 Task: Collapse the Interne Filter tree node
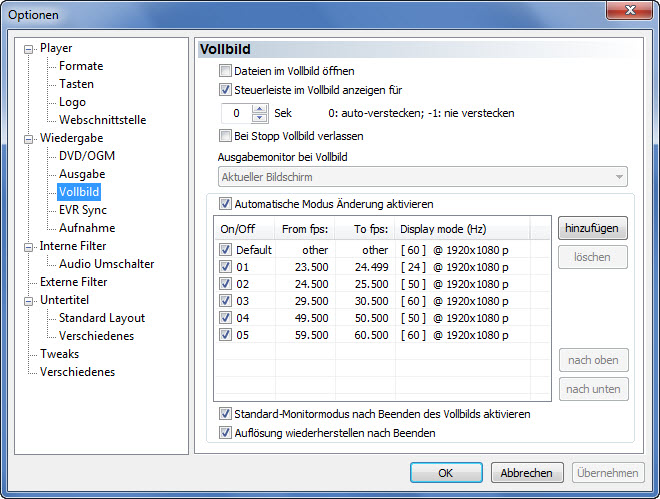point(29,247)
